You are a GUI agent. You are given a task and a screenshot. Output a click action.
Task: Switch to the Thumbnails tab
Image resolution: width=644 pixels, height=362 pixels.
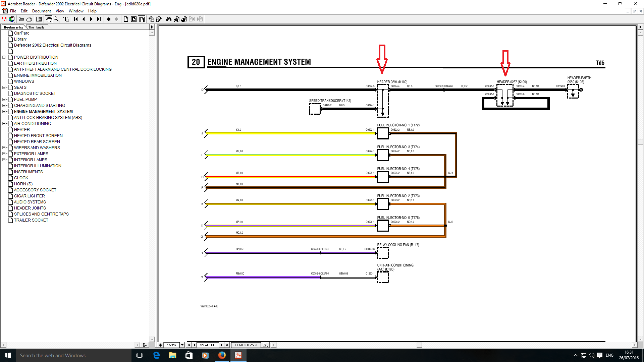tap(36, 27)
